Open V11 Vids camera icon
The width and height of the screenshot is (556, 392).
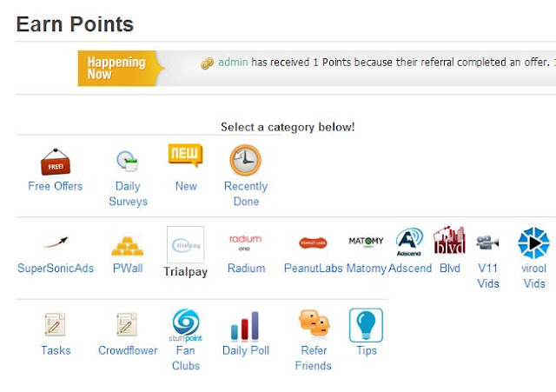[487, 243]
